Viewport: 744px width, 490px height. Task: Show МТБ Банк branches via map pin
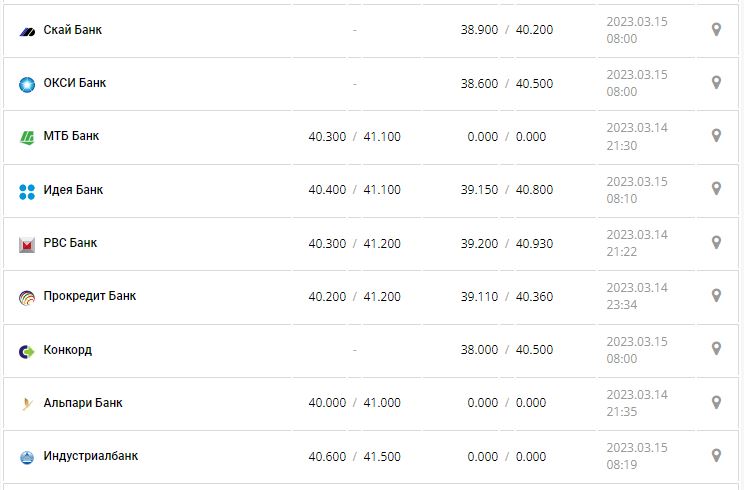(716, 136)
